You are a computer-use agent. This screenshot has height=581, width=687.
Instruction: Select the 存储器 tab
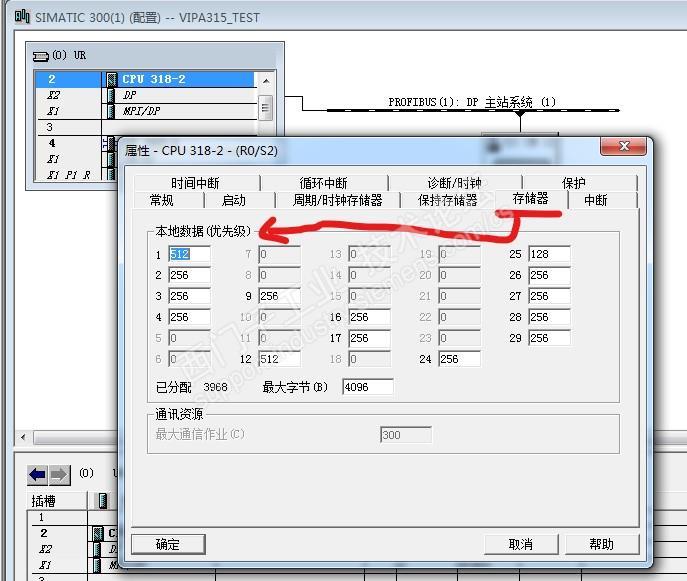[x=531, y=198]
